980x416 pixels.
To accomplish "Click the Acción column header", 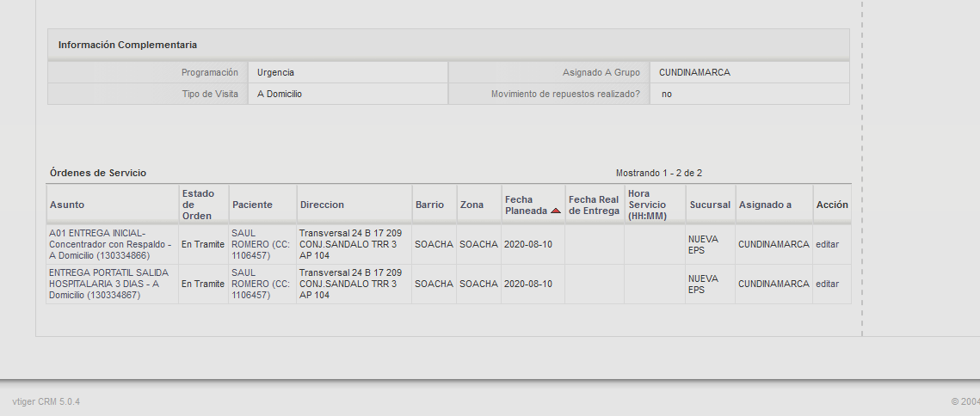I will pos(832,205).
